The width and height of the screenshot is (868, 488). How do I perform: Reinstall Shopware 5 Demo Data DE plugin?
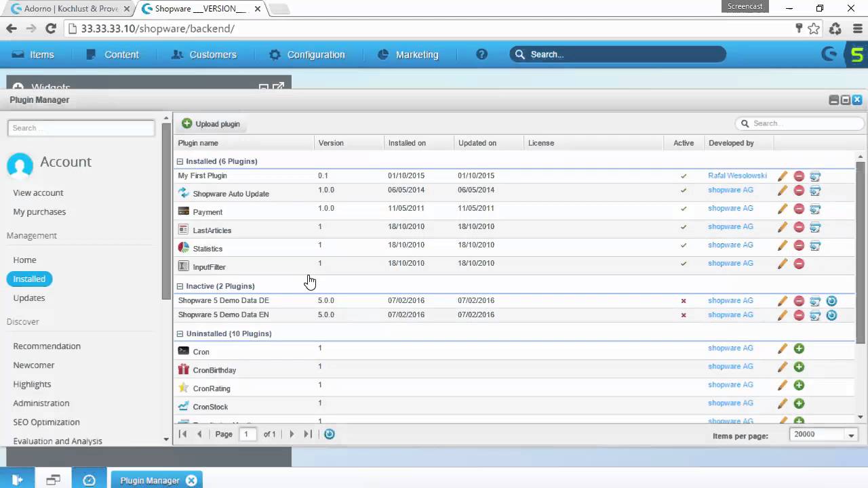[x=815, y=301]
